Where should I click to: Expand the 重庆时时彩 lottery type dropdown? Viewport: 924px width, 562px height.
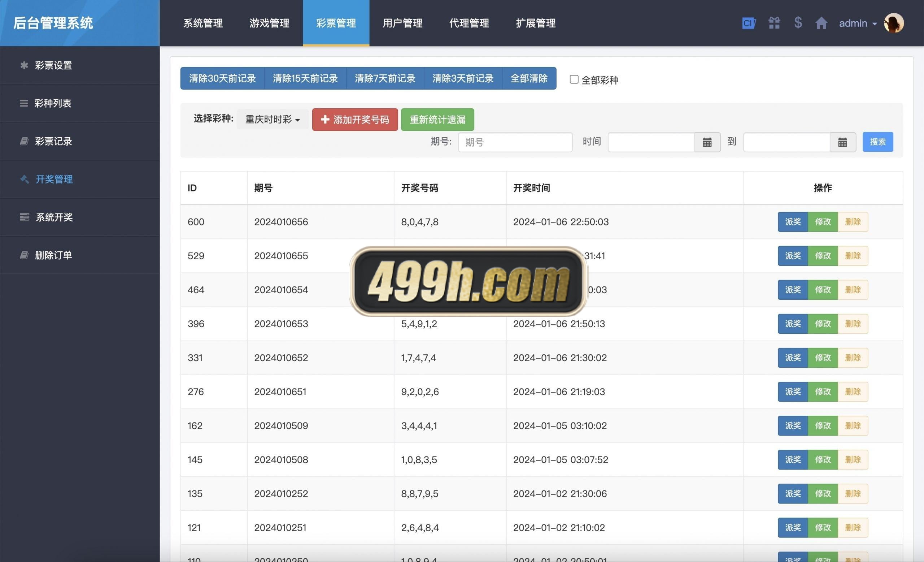[273, 119]
